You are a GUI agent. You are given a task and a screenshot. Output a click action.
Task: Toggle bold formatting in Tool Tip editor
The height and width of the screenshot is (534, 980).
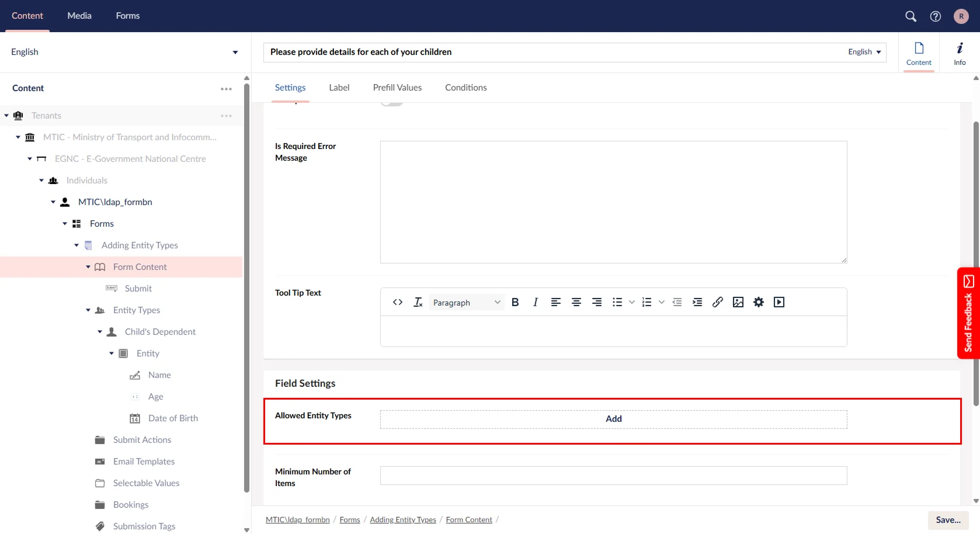[515, 302]
